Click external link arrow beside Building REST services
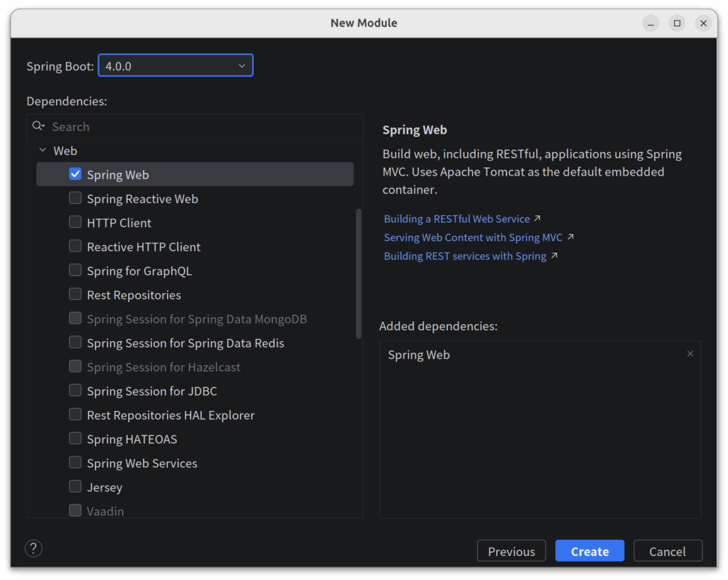728x580 pixels. coord(555,256)
